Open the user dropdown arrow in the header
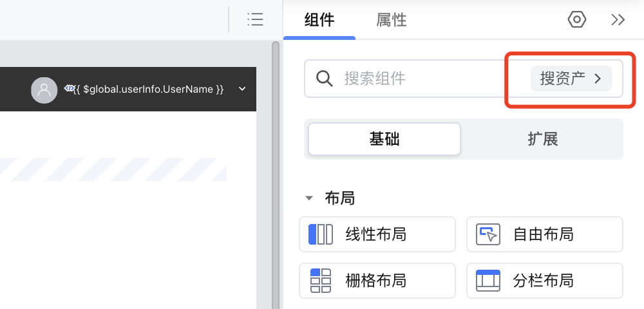The height and width of the screenshot is (309, 644). pos(242,89)
